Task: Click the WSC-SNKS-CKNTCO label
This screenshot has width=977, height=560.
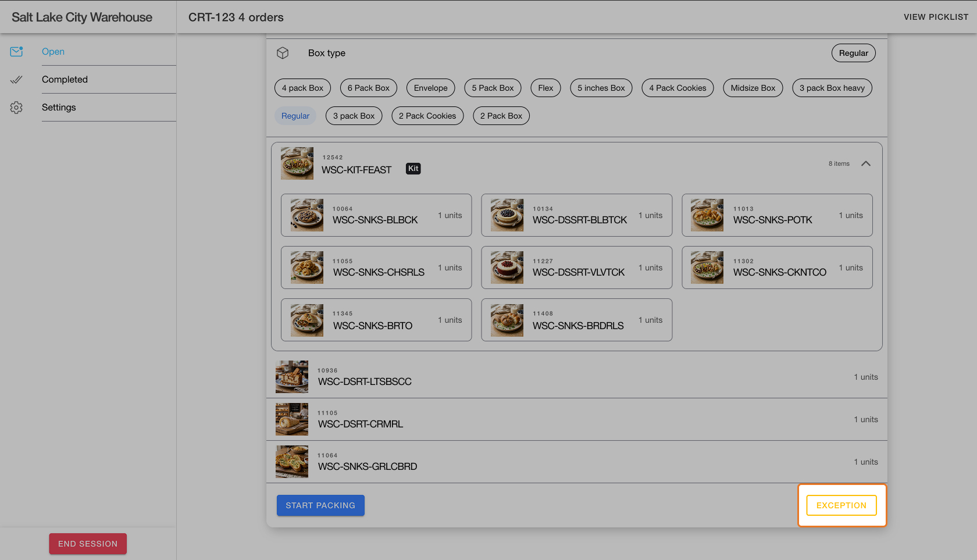Action: click(x=780, y=272)
